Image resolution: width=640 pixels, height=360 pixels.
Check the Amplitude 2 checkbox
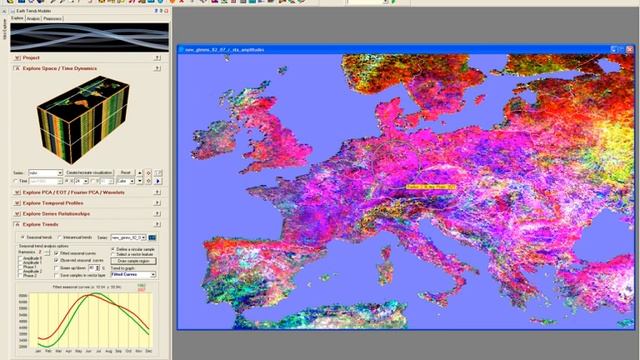(20, 271)
